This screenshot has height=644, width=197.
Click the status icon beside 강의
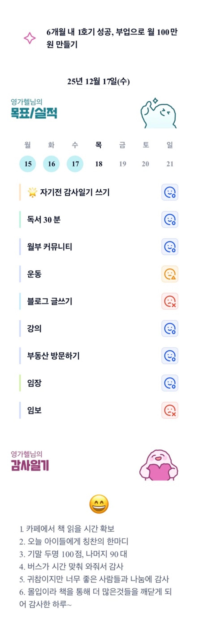pyautogui.click(x=170, y=329)
